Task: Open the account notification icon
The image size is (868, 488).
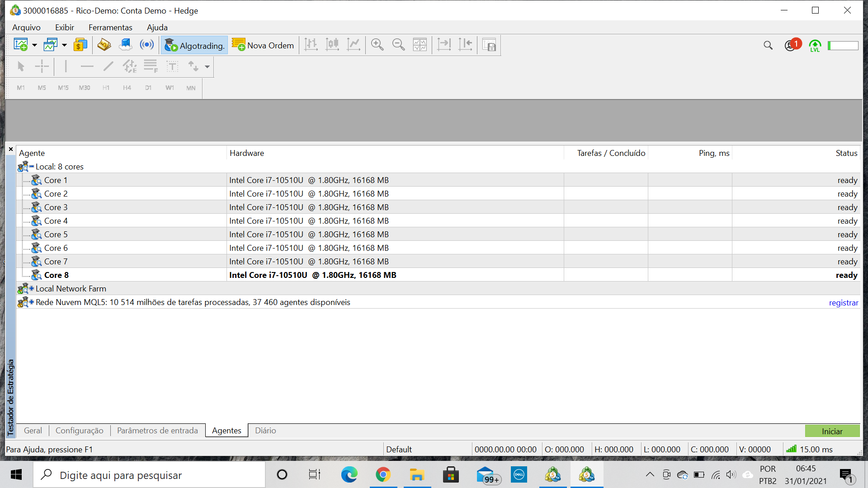Action: click(792, 45)
